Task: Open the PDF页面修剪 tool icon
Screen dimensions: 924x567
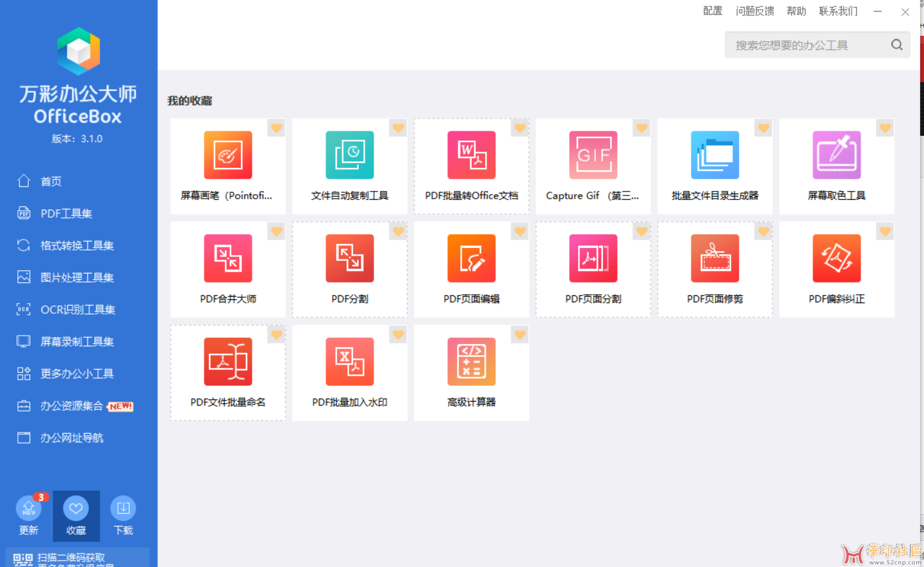Action: [715, 258]
